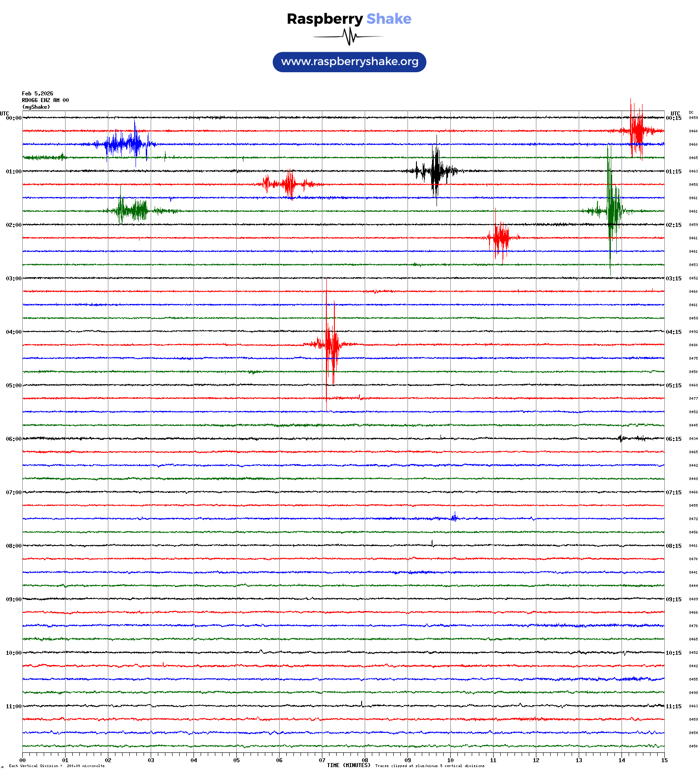The height and width of the screenshot is (772, 700).
Task: Click the red seismic burst at top right
Action: (637, 131)
